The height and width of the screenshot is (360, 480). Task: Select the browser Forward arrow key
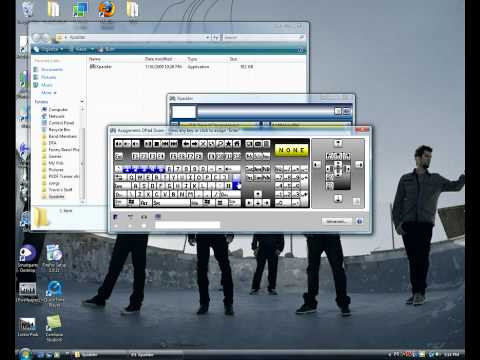[195, 144]
